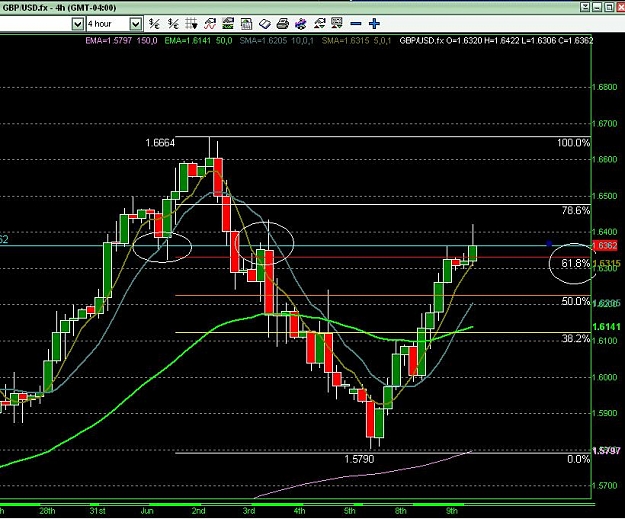
Task: Click the 61.8% Fibonacci level label
Action: click(575, 263)
